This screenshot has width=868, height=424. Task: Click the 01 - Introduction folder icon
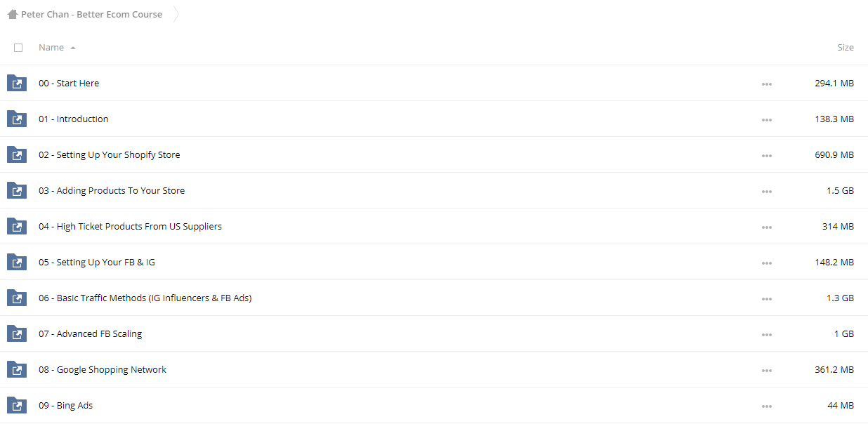pos(16,119)
